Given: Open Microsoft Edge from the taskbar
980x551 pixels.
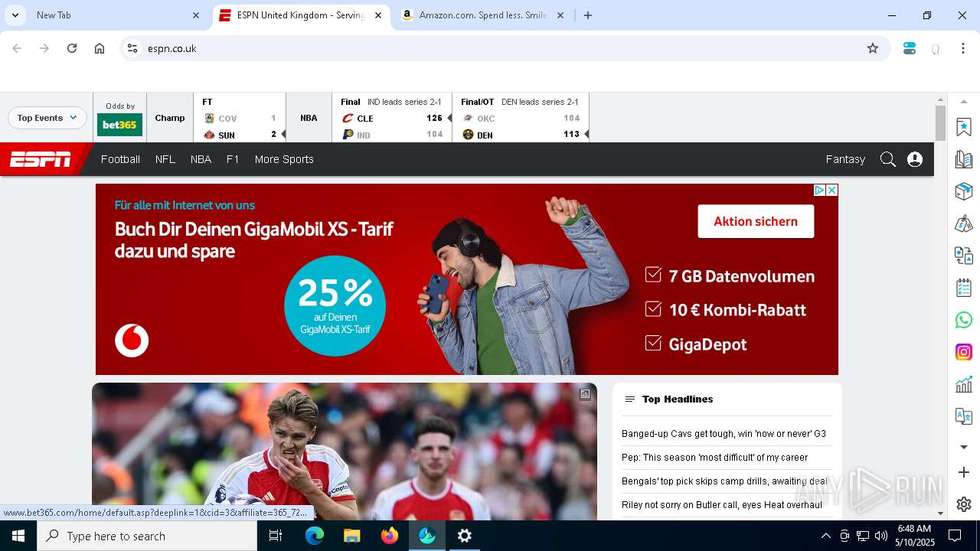Looking at the screenshot, I should [315, 536].
